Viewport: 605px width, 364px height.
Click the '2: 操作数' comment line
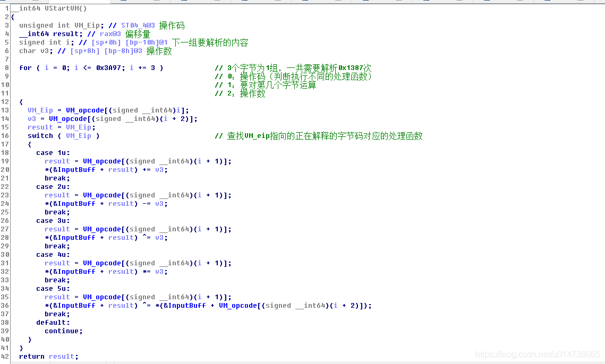coord(241,93)
